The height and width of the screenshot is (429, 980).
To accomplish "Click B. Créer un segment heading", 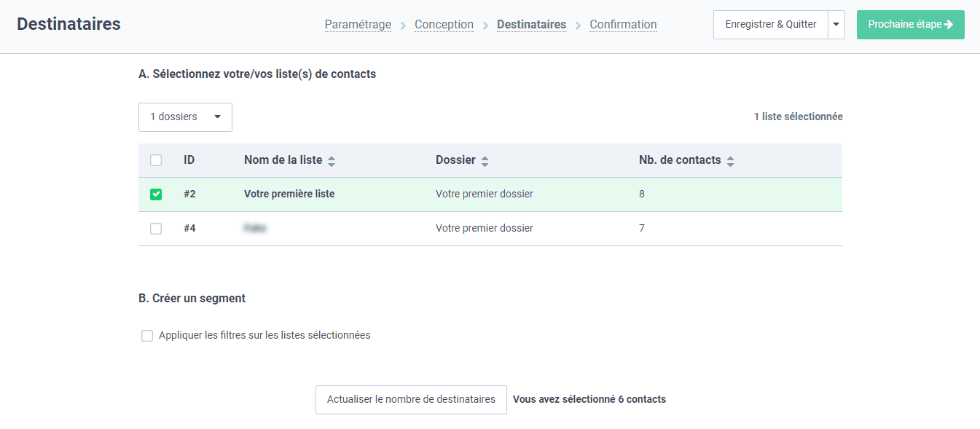I will point(192,299).
